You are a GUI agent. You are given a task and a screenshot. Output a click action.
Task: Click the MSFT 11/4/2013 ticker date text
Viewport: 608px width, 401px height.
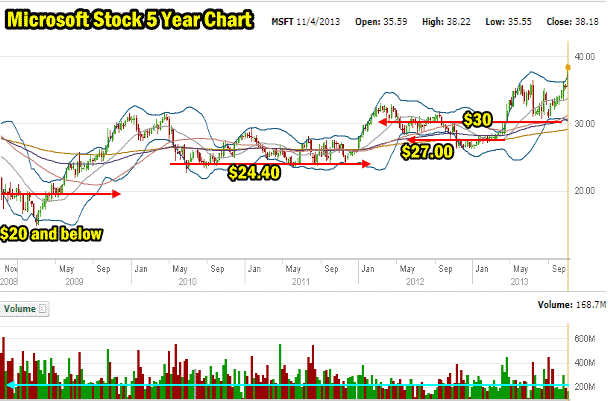(x=306, y=22)
